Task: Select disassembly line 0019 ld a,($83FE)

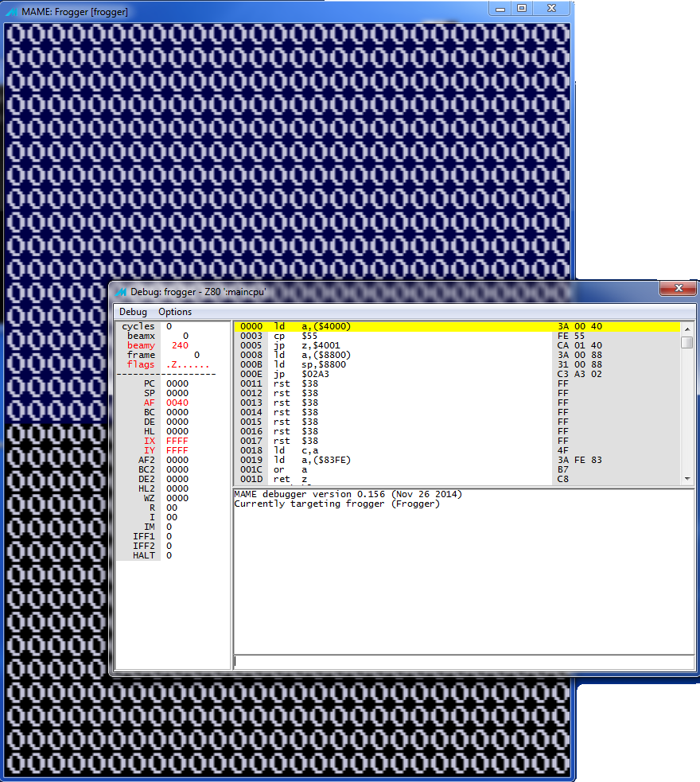Action: point(457,460)
